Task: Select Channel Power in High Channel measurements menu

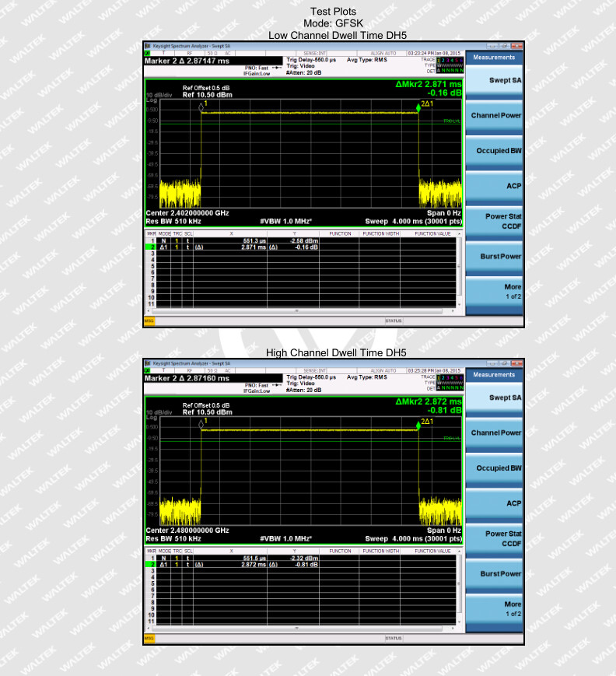Action: (x=494, y=433)
